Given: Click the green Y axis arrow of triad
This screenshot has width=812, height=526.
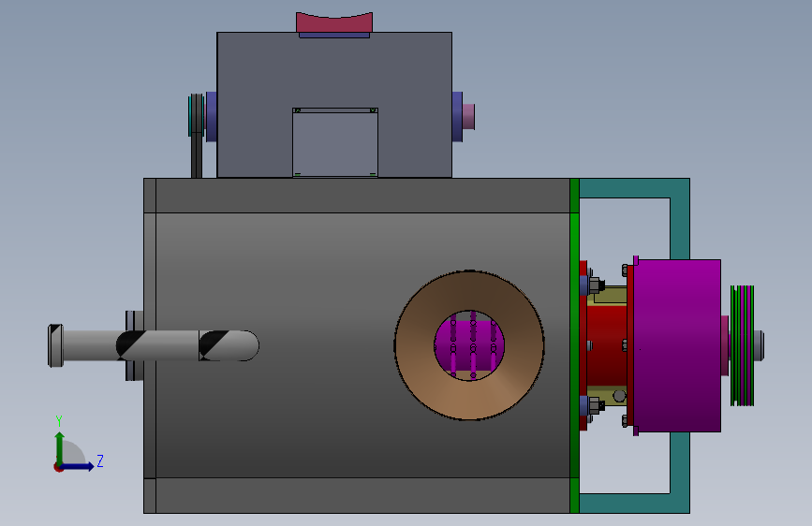Looking at the screenshot, I should pyautogui.click(x=60, y=447).
